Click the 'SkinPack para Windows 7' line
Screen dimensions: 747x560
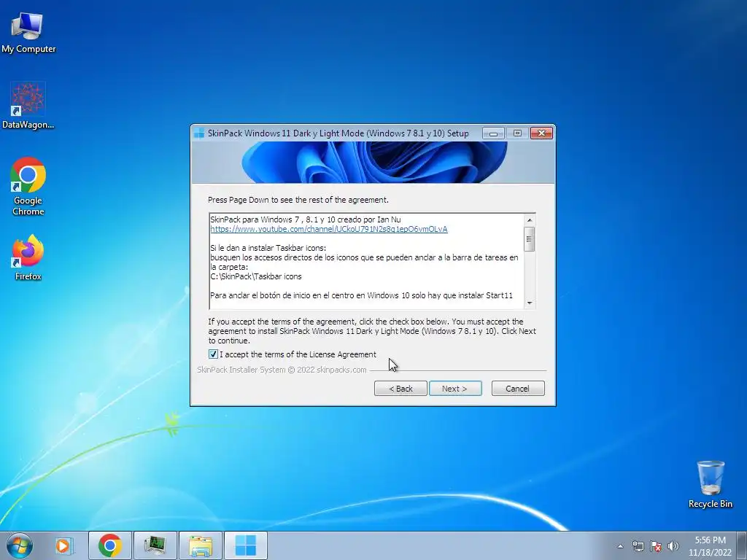pos(306,219)
